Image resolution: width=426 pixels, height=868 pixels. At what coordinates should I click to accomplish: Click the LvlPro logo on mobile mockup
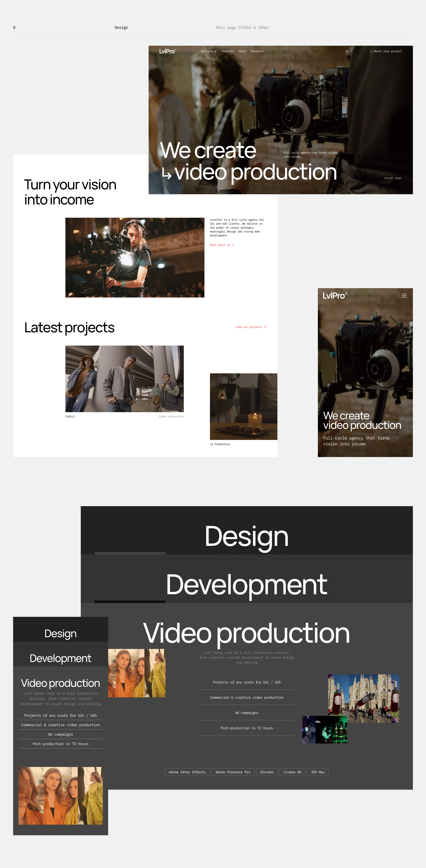click(x=335, y=296)
